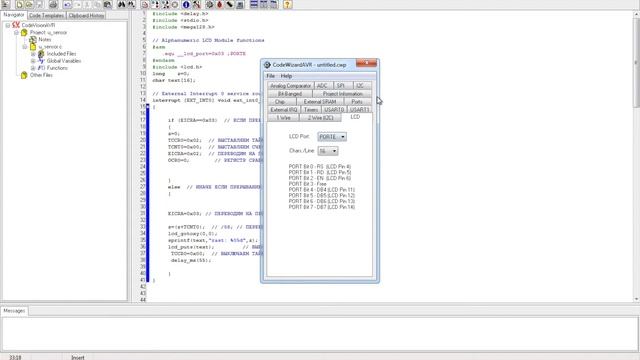Open the Bit-Banged tab

(290, 94)
